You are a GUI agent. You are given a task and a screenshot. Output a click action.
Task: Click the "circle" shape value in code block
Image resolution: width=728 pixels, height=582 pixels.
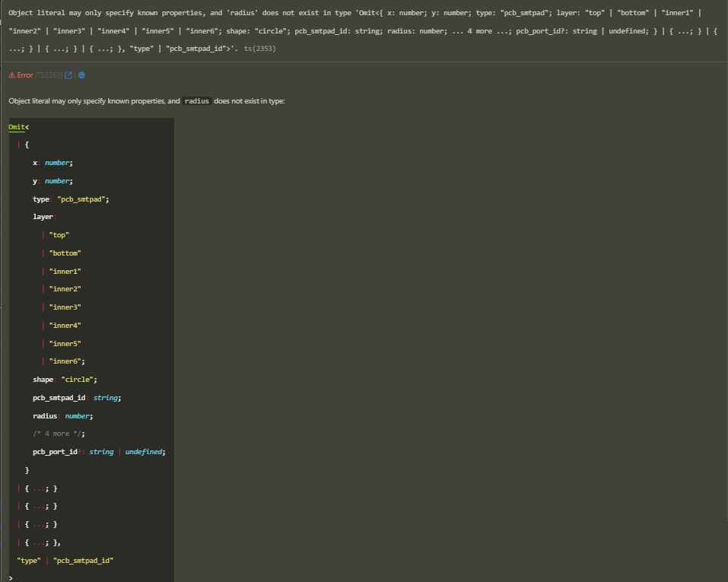click(78, 380)
